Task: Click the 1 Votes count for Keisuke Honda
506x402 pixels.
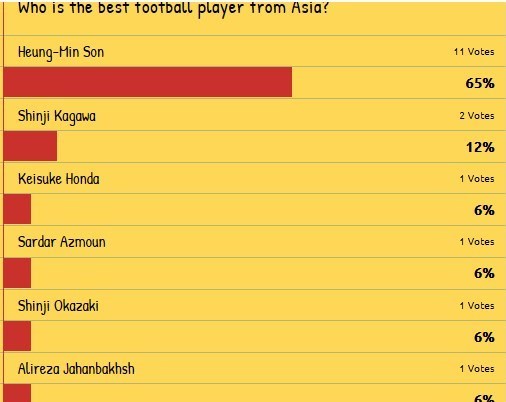Action: tap(477, 179)
